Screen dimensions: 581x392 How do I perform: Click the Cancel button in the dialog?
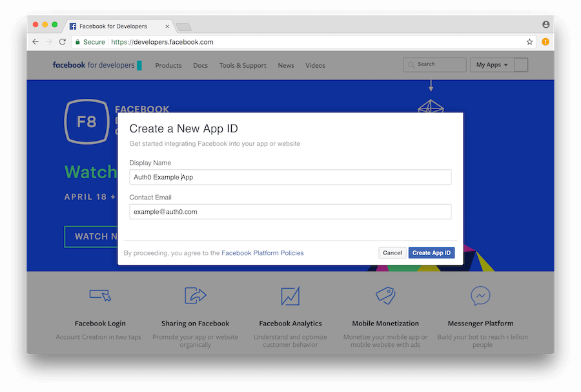pos(392,253)
